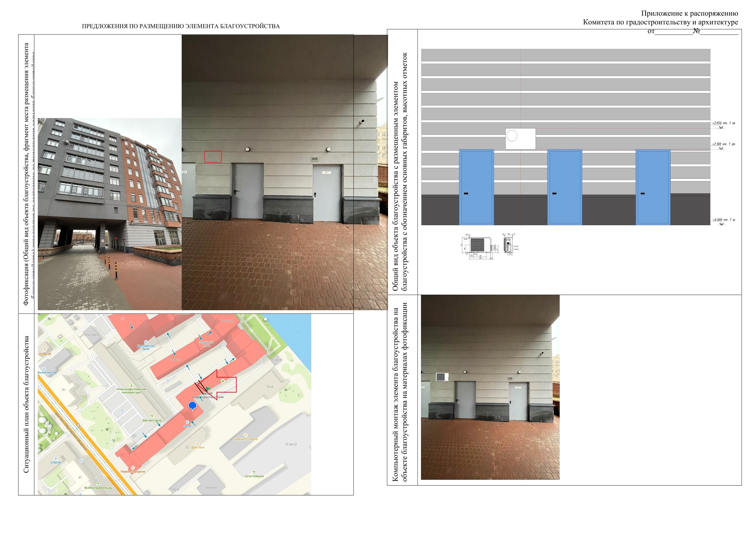The height and width of the screenshot is (535, 756).
Task: Click the building number 87 on the map
Action: click(x=80, y=477)
